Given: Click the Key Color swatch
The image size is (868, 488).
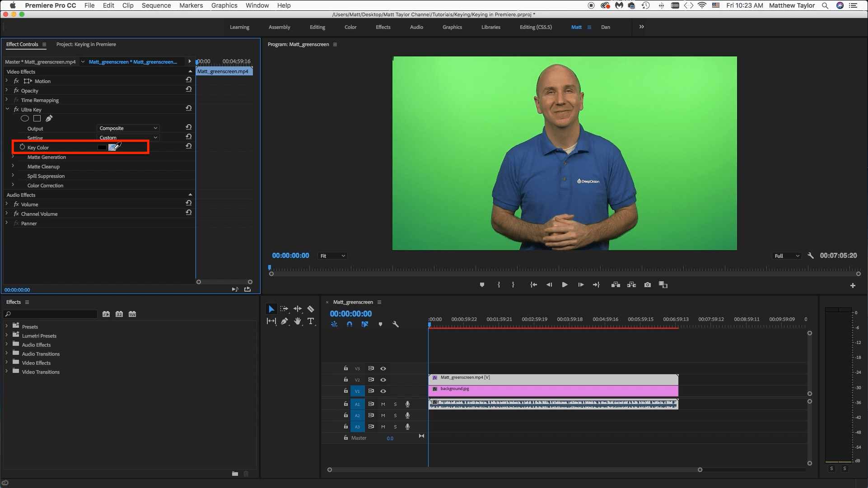Looking at the screenshot, I should click(102, 147).
